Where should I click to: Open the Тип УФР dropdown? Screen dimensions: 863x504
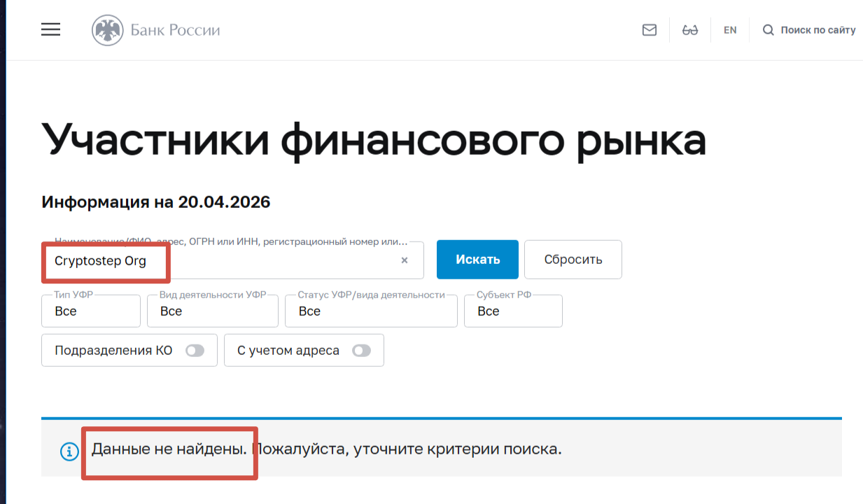pos(92,311)
